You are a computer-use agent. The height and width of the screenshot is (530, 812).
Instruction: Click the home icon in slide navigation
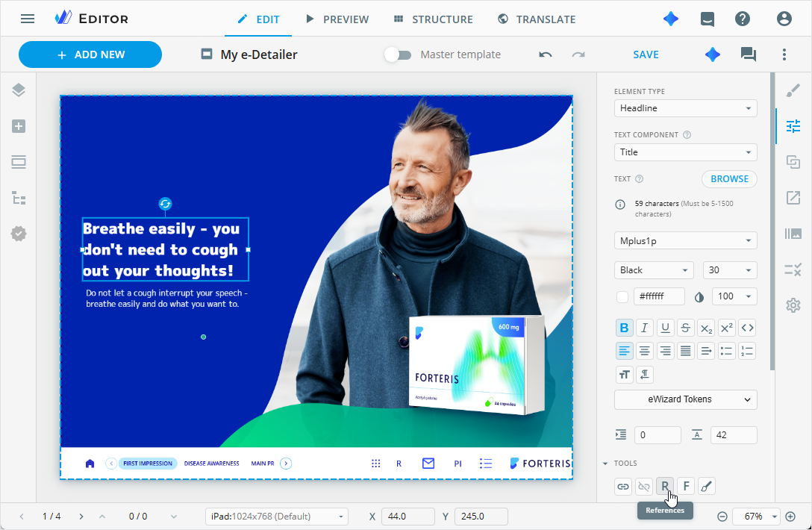[90, 464]
